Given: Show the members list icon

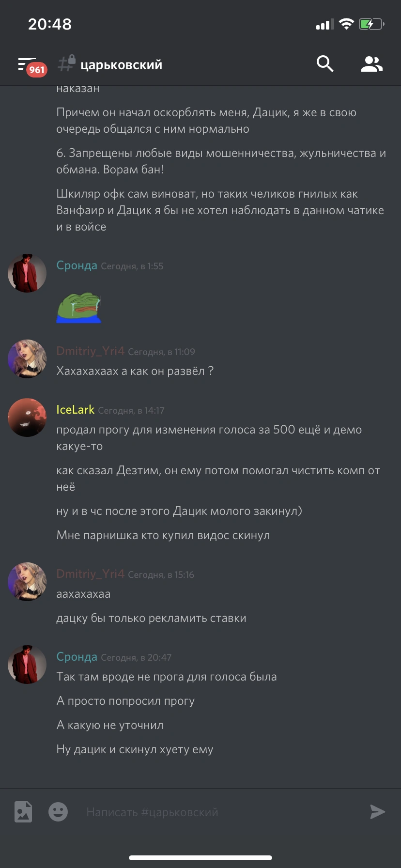Looking at the screenshot, I should (x=372, y=64).
